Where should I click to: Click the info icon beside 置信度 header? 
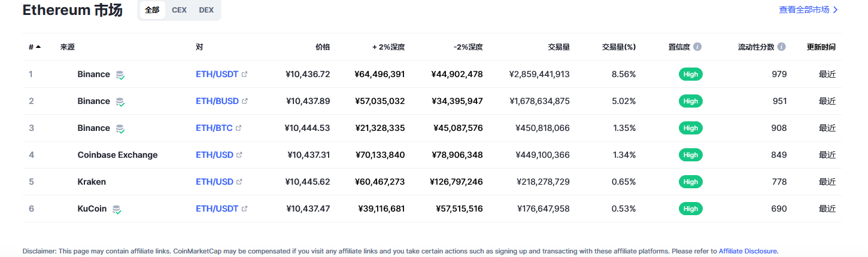pyautogui.click(x=697, y=47)
